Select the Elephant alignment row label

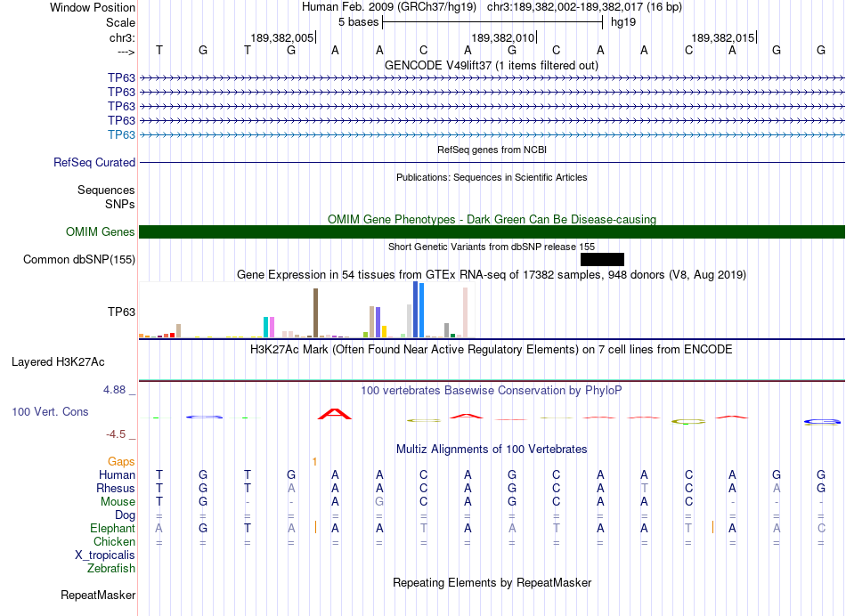[112, 529]
